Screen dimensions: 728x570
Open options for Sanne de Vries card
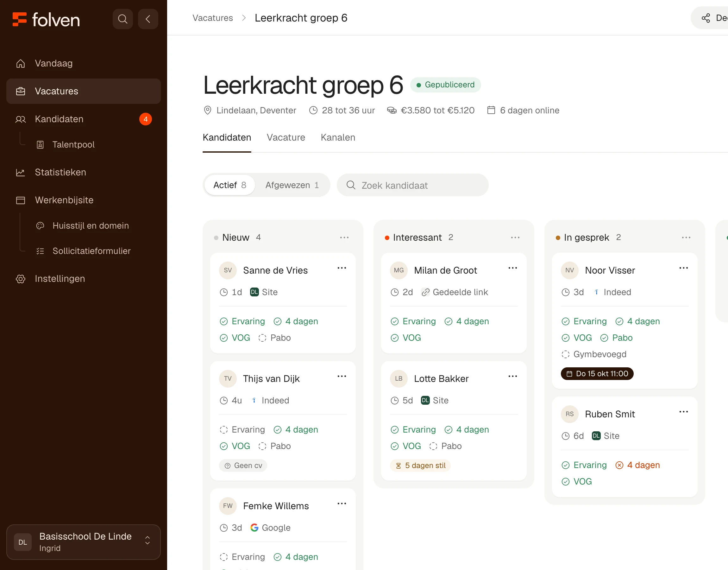[342, 268]
